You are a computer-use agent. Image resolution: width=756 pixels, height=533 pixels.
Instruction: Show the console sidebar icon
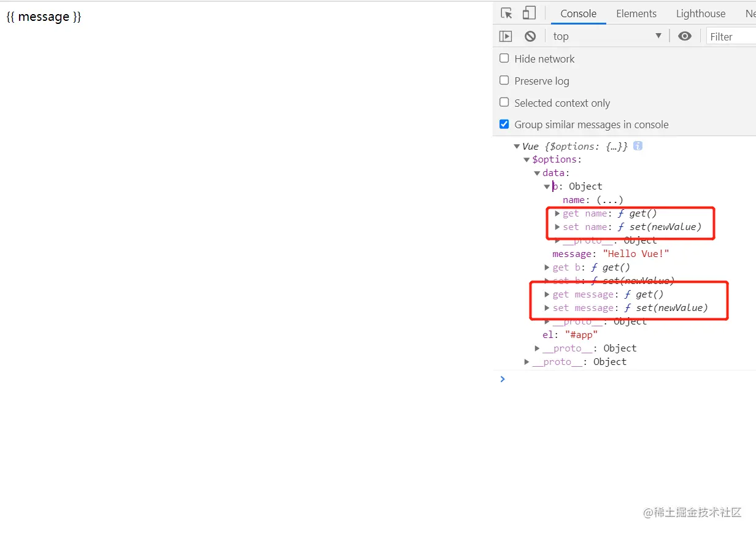coord(506,36)
